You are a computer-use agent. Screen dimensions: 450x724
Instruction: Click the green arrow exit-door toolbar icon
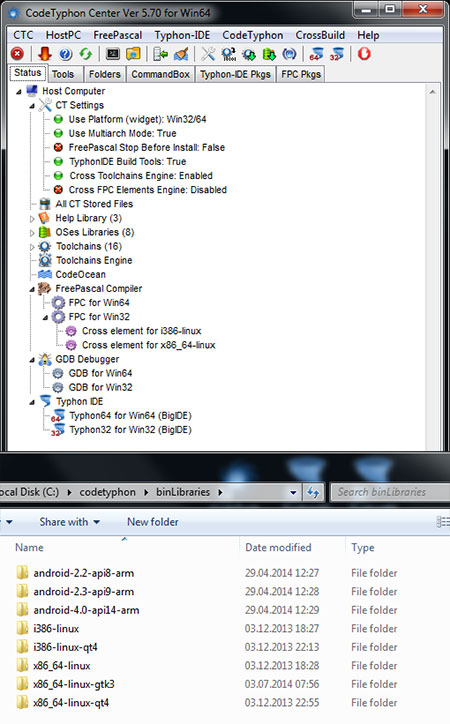tap(161, 54)
